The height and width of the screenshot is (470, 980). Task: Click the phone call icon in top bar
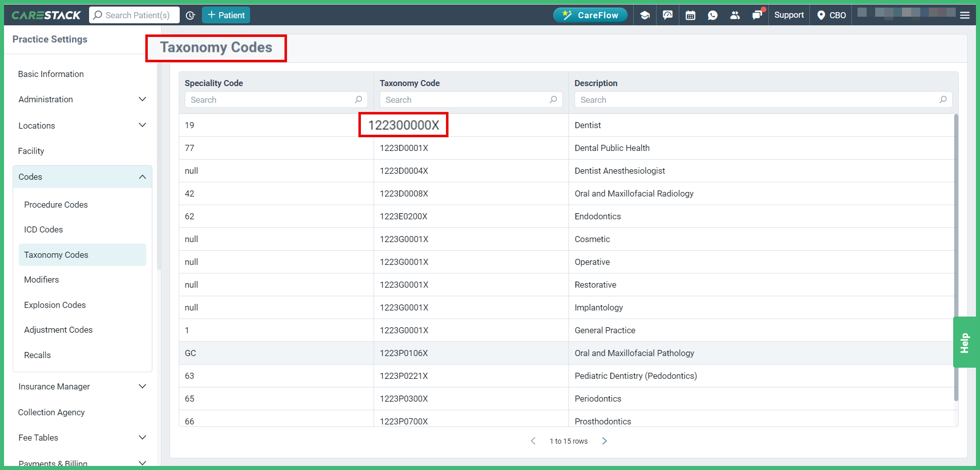pos(713,15)
